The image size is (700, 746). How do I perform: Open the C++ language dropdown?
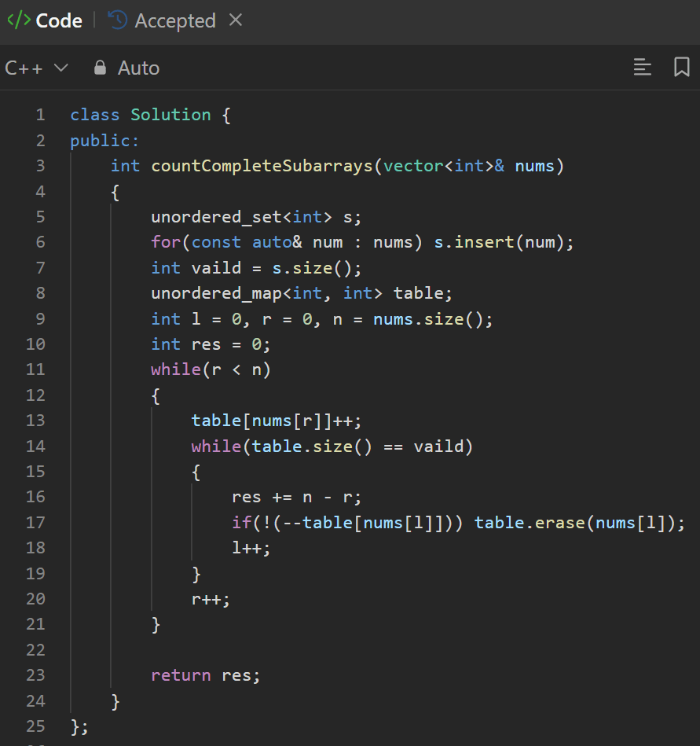point(36,68)
